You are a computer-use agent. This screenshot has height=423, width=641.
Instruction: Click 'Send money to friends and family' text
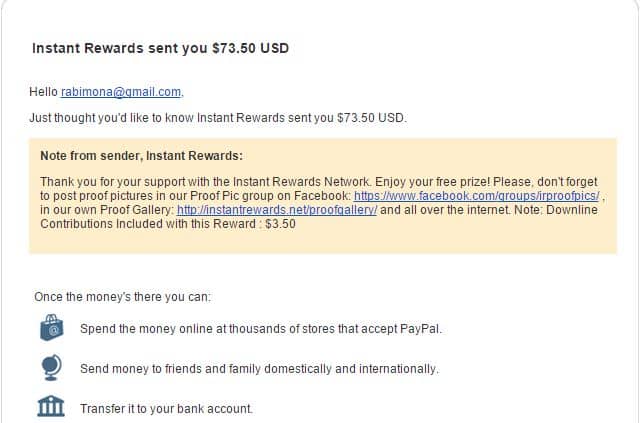click(x=170, y=369)
